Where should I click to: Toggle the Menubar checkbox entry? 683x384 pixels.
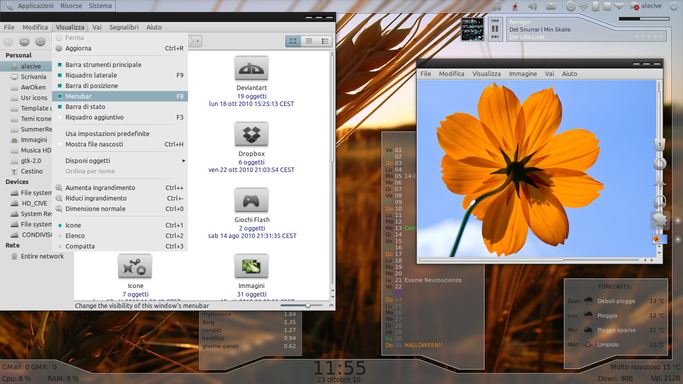[120, 96]
